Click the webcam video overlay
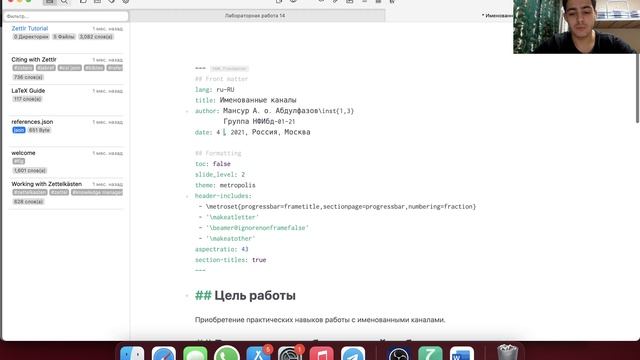The width and height of the screenshot is (640, 360). coord(576,27)
